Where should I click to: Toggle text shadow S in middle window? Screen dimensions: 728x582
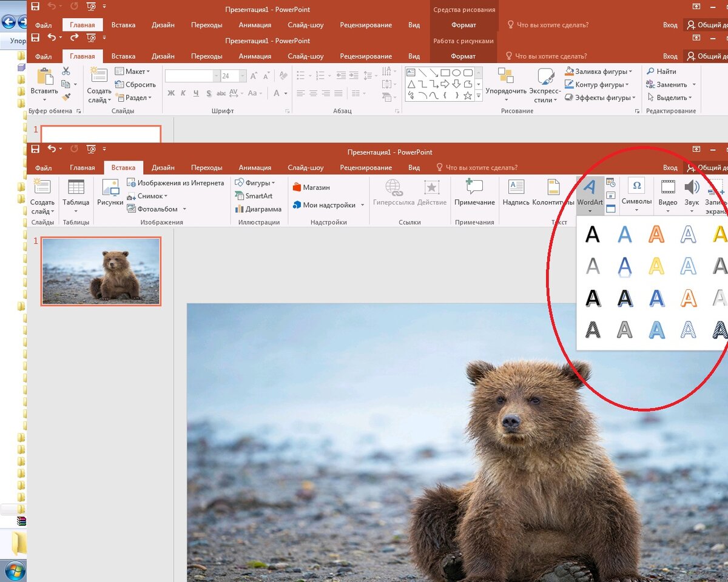coord(209,93)
